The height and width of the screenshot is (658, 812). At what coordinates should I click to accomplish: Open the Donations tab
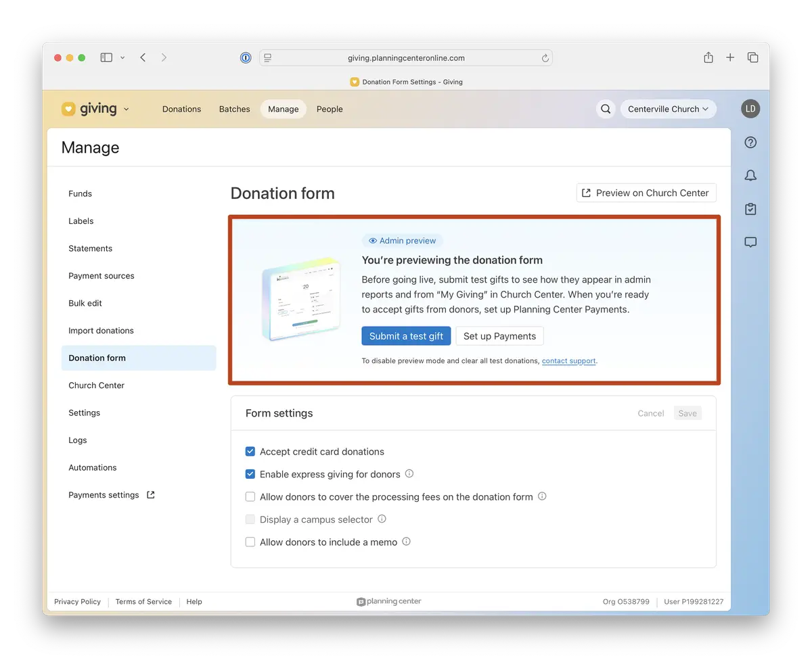(x=182, y=109)
